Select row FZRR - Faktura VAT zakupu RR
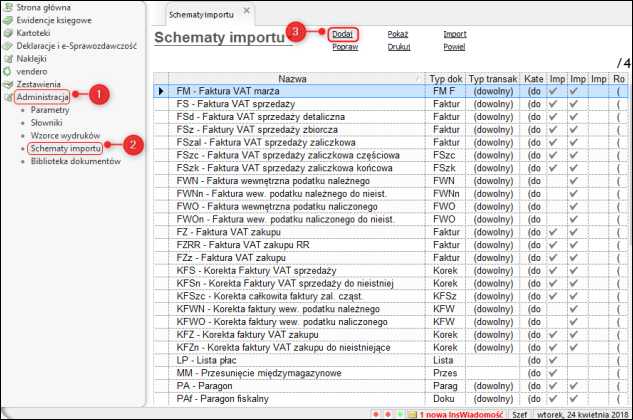 [x=391, y=245]
